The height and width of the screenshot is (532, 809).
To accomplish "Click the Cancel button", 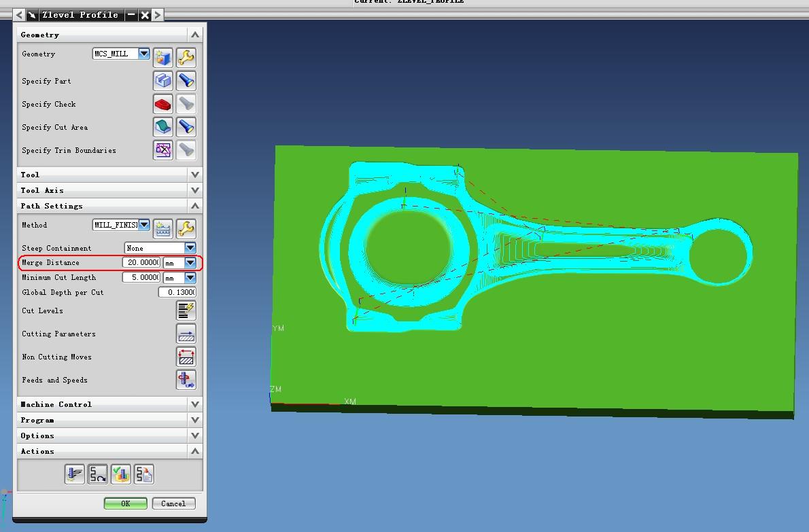I will 173,503.
